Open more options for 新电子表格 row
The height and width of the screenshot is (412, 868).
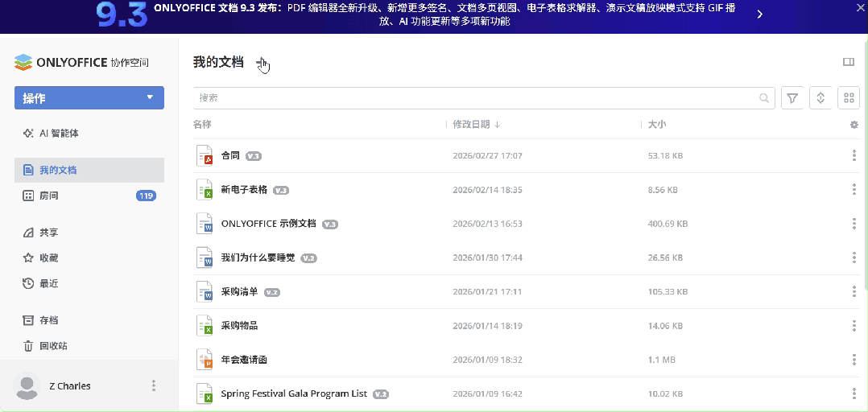854,190
